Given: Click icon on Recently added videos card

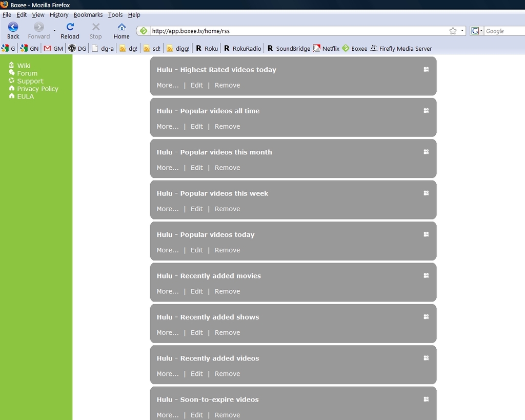Looking at the screenshot, I should click(x=426, y=358).
